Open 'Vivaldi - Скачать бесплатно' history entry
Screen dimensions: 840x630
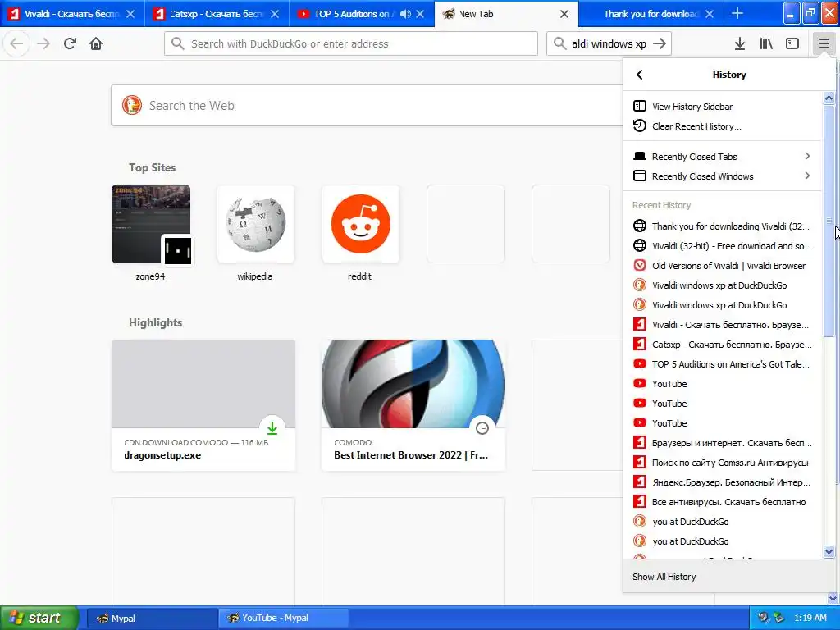click(x=722, y=325)
